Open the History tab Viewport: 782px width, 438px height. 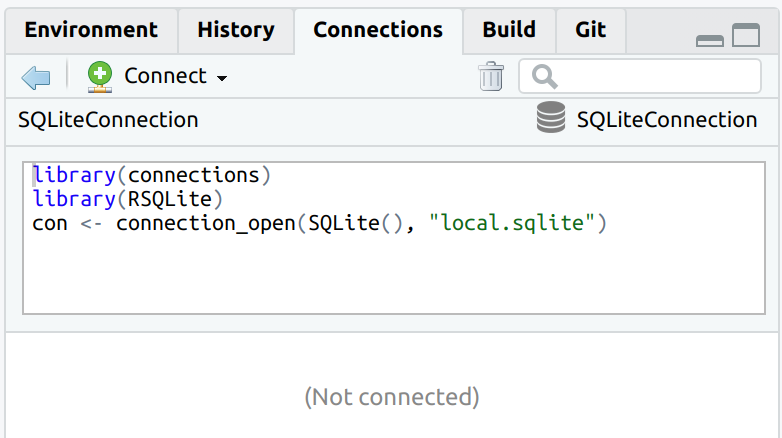pos(235,30)
